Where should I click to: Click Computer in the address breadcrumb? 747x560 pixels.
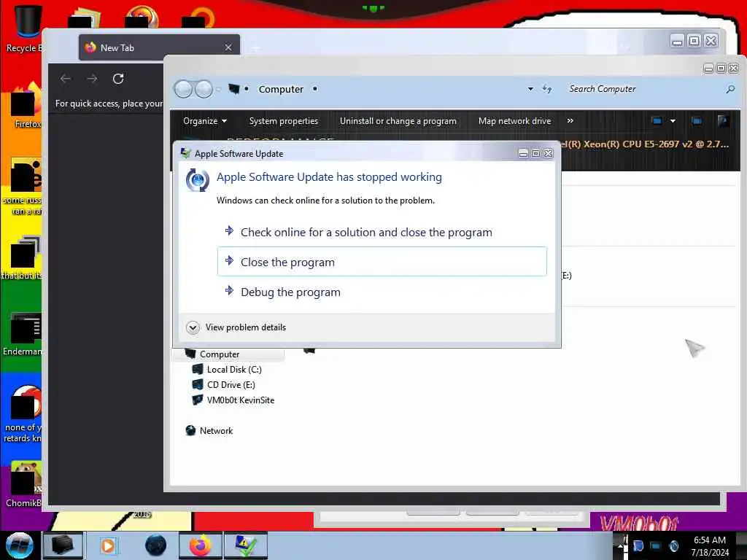pyautogui.click(x=281, y=89)
